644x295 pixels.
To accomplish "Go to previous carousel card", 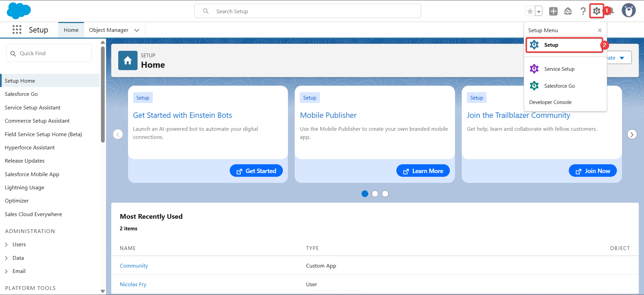I will (x=118, y=134).
